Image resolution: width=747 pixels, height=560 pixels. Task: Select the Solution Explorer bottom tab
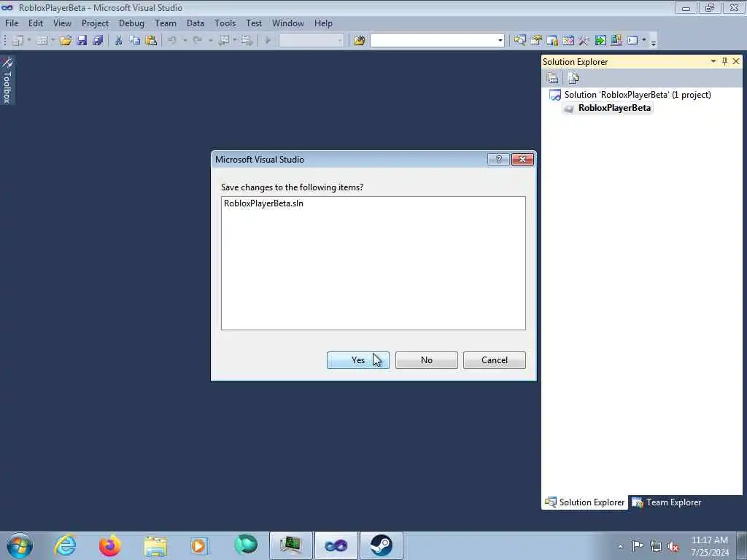pyautogui.click(x=584, y=502)
